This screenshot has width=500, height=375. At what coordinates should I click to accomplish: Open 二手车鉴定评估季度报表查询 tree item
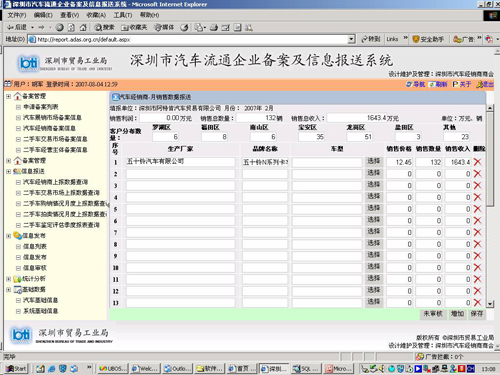click(61, 225)
